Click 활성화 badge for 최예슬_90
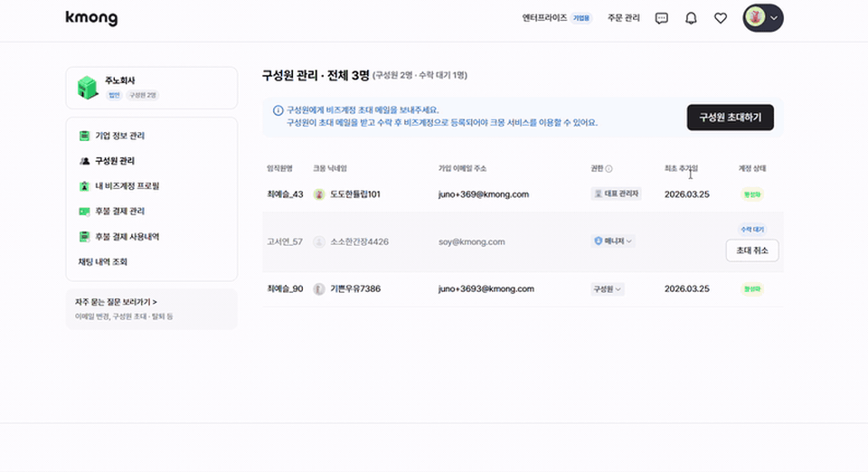This screenshot has width=868, height=472. 751,288
